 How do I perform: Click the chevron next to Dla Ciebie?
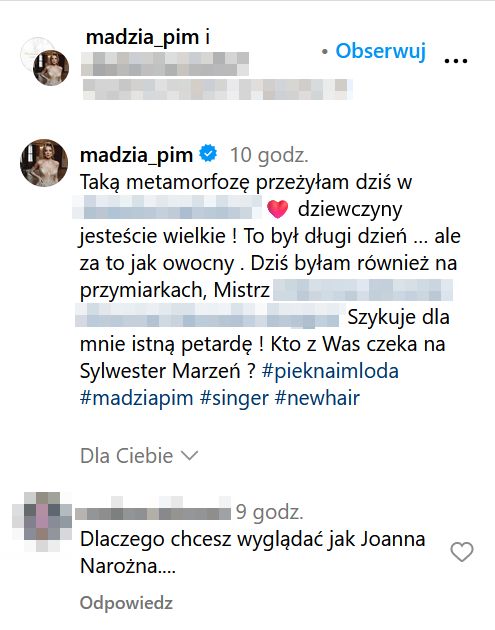click(x=190, y=456)
